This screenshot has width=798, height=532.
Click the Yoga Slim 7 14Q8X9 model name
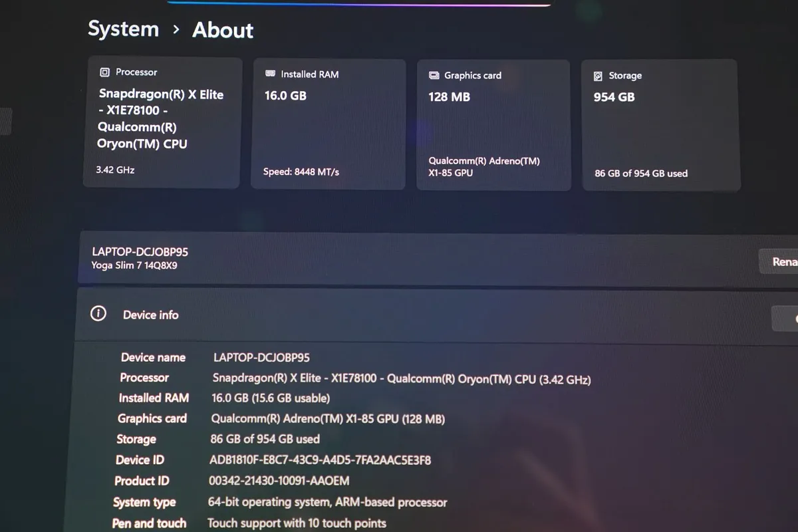pos(134,265)
